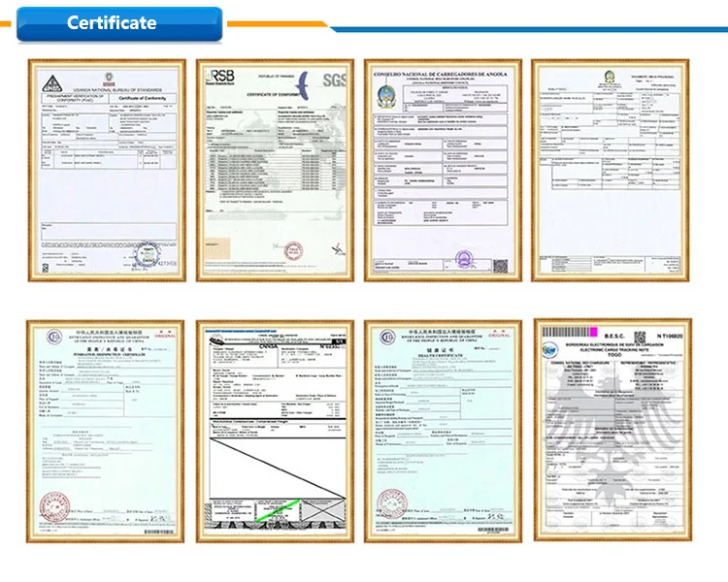Click the CIQ logo on Health certificate
This screenshot has height=582, width=728.
point(387,337)
